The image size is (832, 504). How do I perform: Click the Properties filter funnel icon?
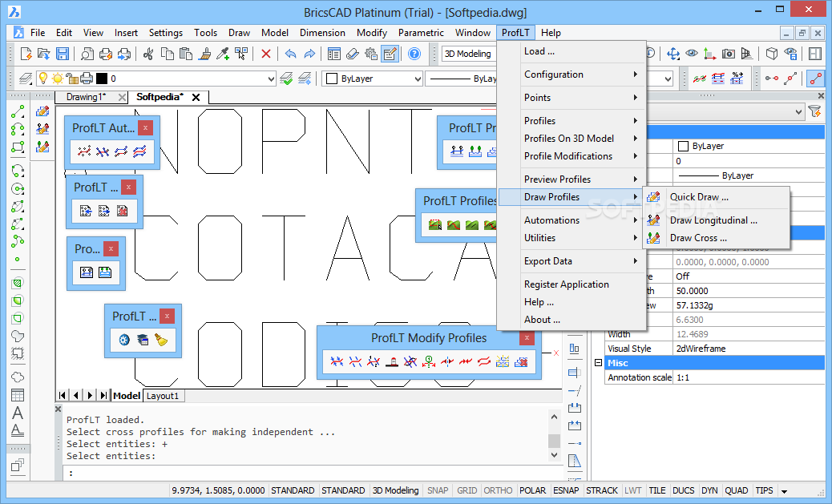(814, 111)
